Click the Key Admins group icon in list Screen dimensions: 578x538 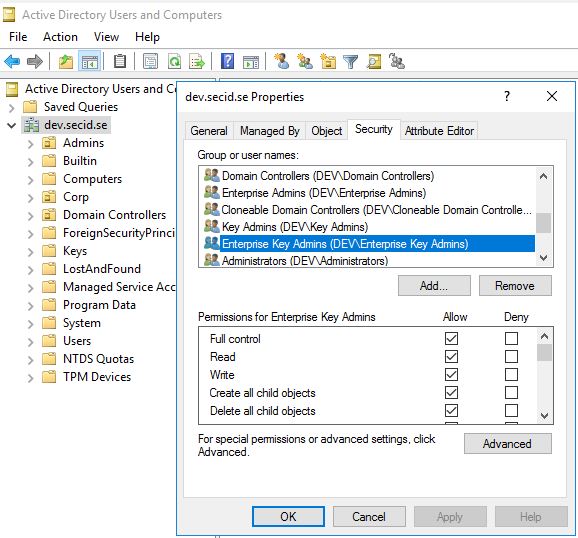tap(212, 226)
